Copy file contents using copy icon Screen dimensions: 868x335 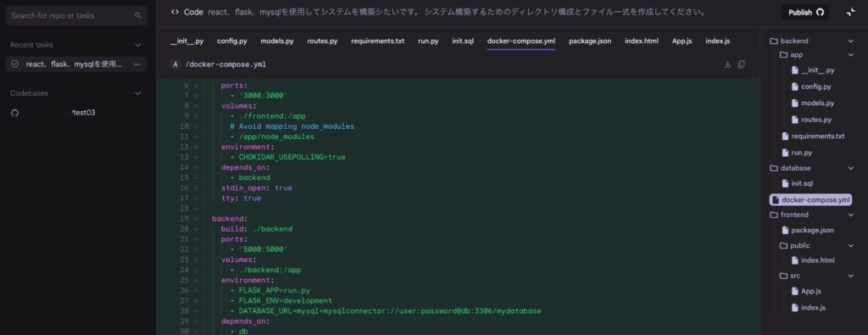[741, 64]
